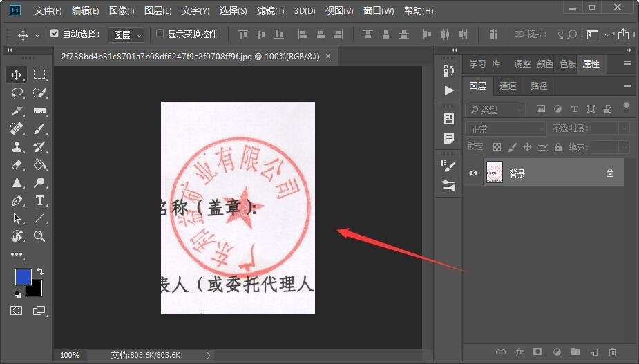Open the 图像(I) menu
This screenshot has height=364, width=639.
pos(122,10)
